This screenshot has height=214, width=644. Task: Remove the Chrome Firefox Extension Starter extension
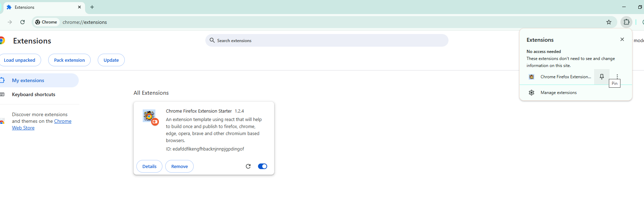(179, 166)
